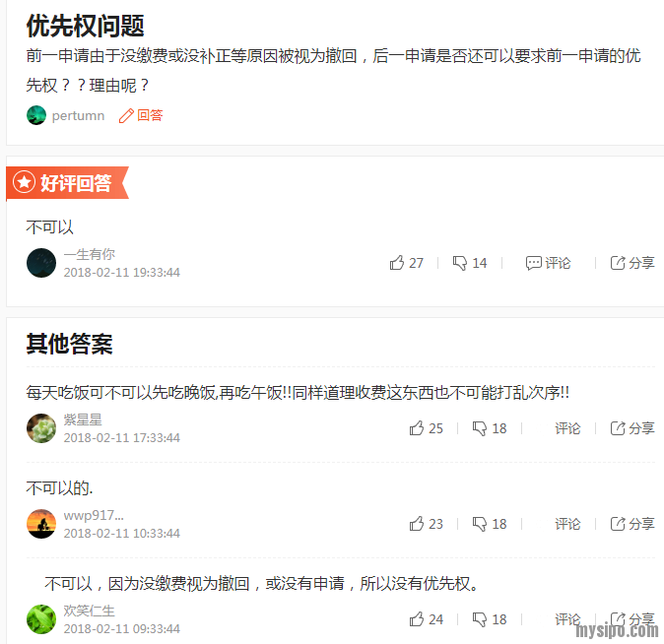Share the wwp917... answer
This screenshot has width=664, height=644.
(x=632, y=524)
